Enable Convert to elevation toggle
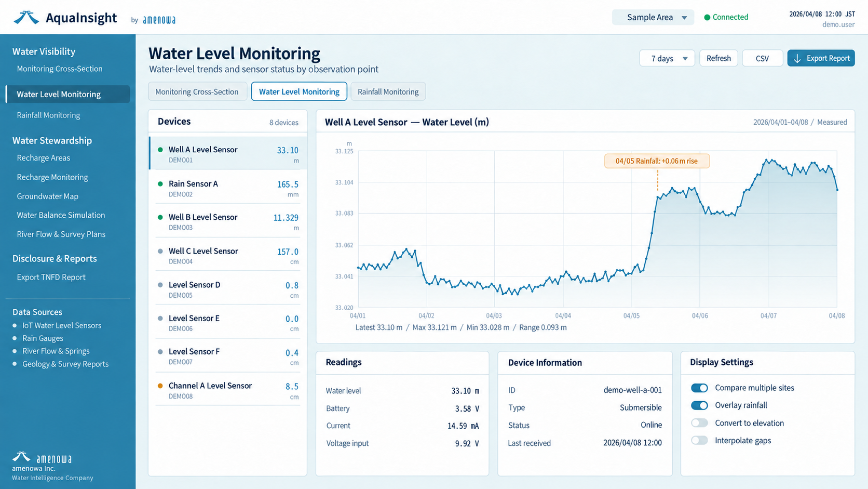 coord(699,423)
